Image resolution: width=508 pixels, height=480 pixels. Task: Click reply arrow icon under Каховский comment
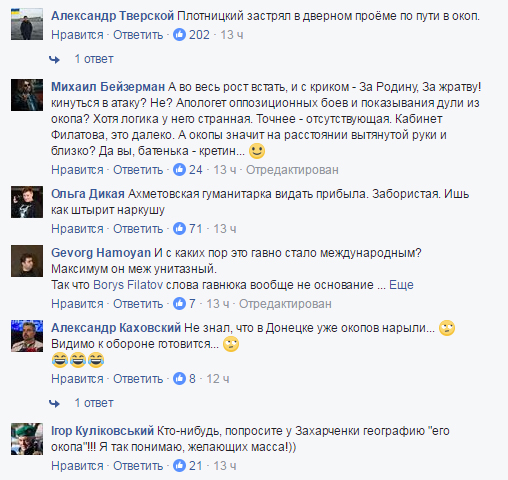(54, 404)
